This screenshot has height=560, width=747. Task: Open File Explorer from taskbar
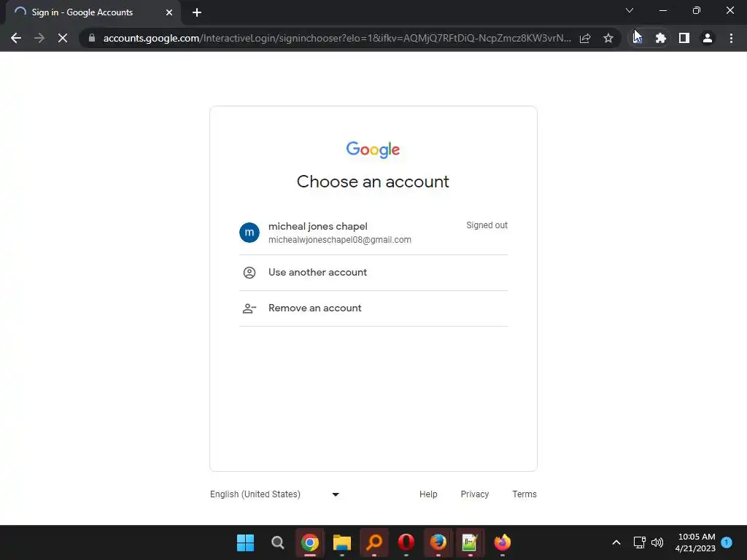click(x=342, y=542)
